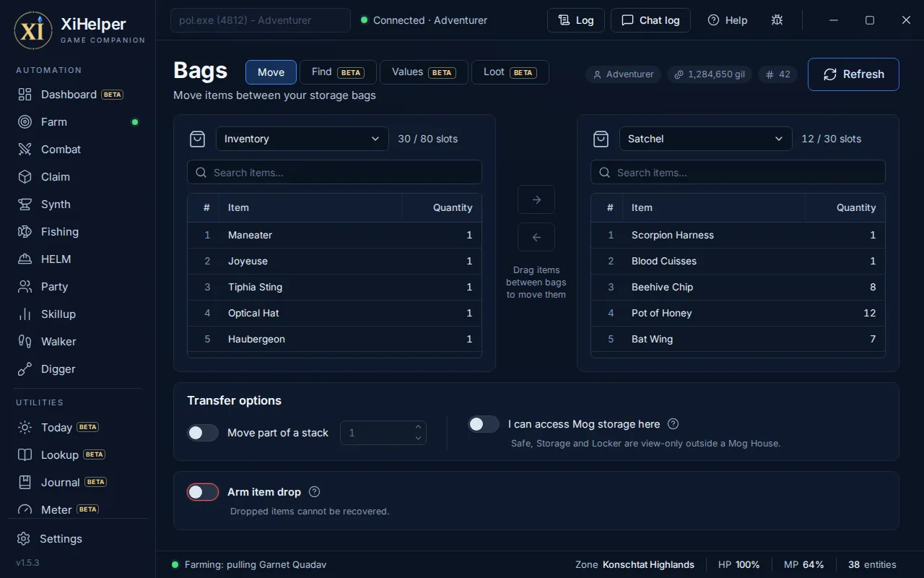Select the Blood Cuisses row
This screenshot has height=578, width=924.
click(x=738, y=261)
